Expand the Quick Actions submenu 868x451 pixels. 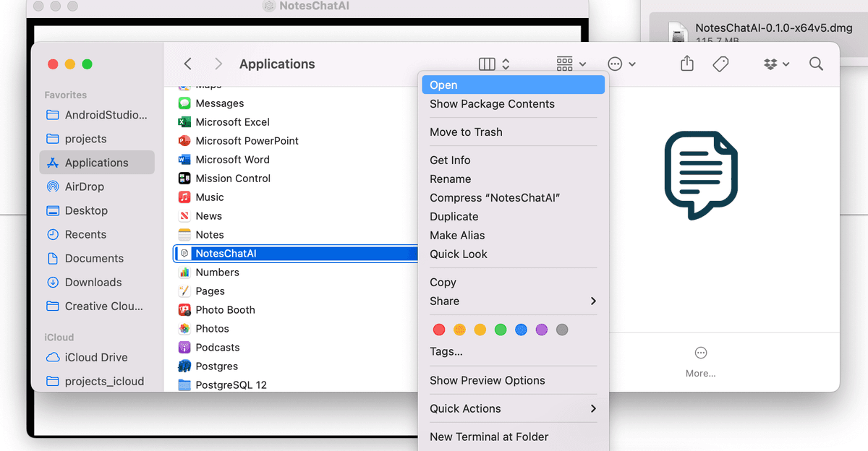point(514,409)
